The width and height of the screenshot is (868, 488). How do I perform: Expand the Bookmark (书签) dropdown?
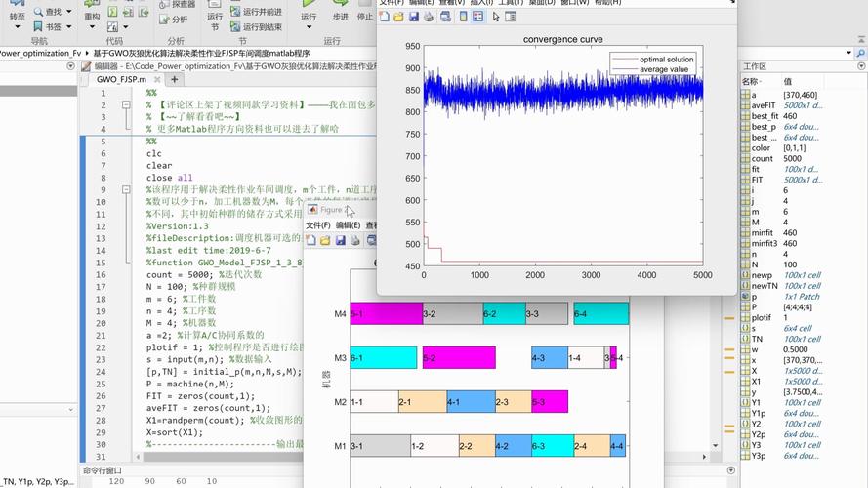[x=66, y=27]
